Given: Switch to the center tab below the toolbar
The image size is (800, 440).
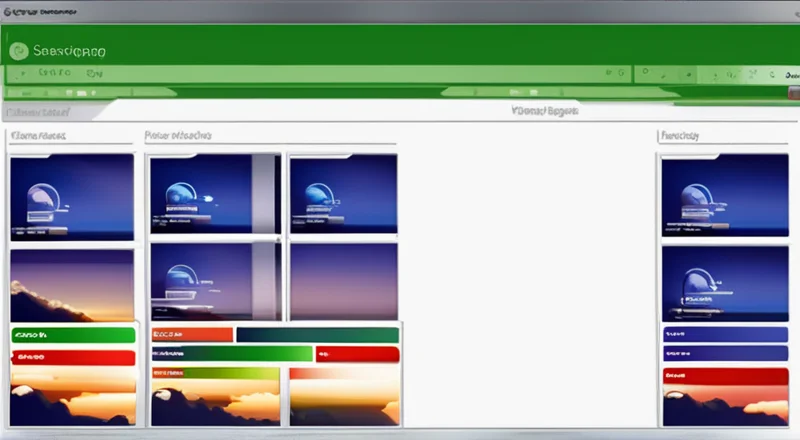Looking at the screenshot, I should pyautogui.click(x=545, y=111).
